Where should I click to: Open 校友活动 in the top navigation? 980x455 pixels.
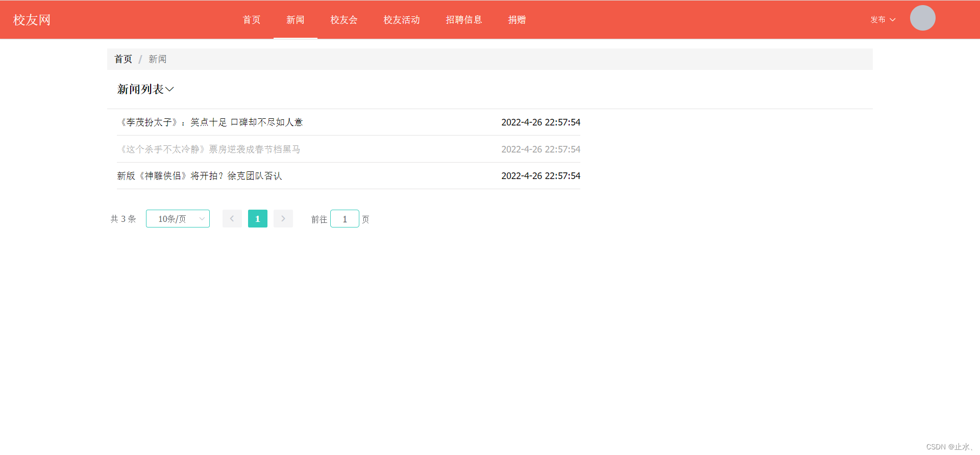pyautogui.click(x=402, y=20)
